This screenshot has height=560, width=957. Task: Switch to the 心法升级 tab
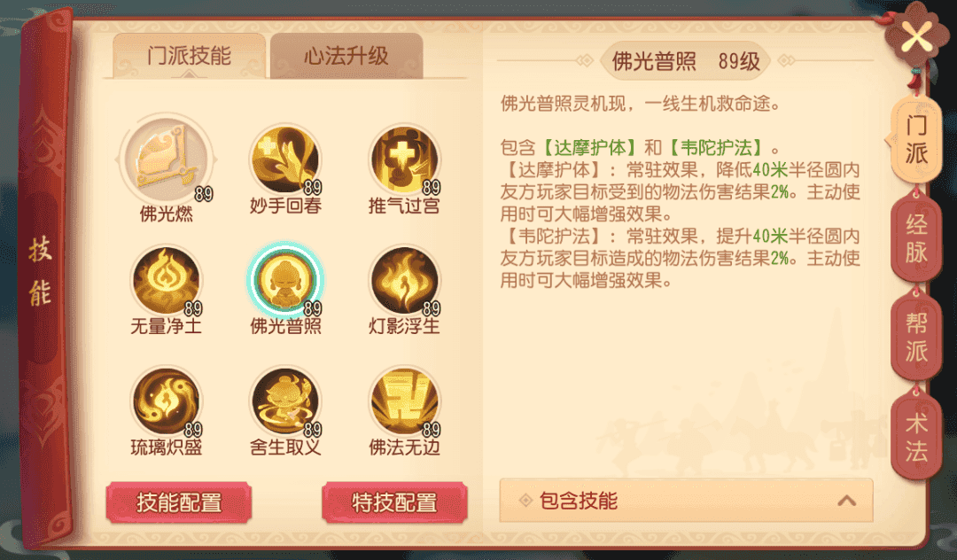(346, 56)
